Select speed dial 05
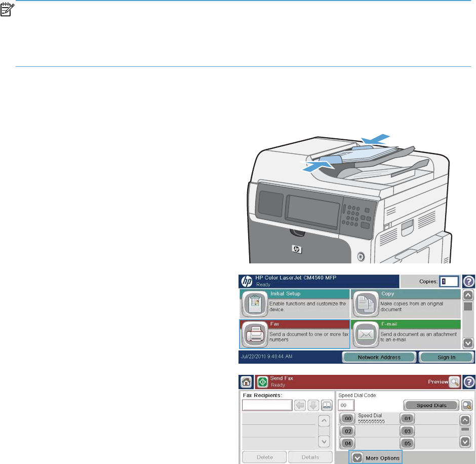This screenshot has height=464, width=476. coord(408,443)
